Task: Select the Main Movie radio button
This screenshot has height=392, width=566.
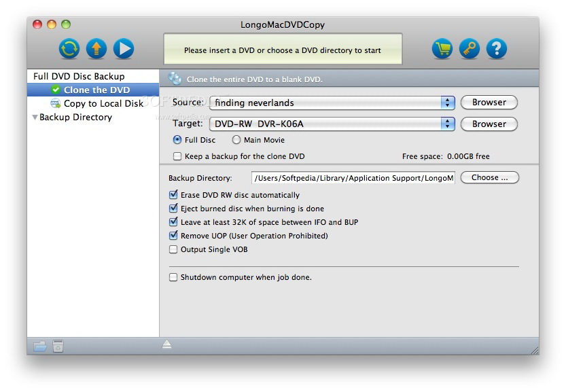Action: 236,140
